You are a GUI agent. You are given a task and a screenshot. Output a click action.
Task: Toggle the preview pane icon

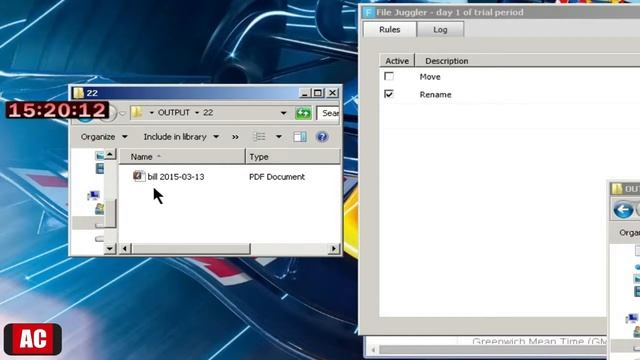[x=300, y=137]
